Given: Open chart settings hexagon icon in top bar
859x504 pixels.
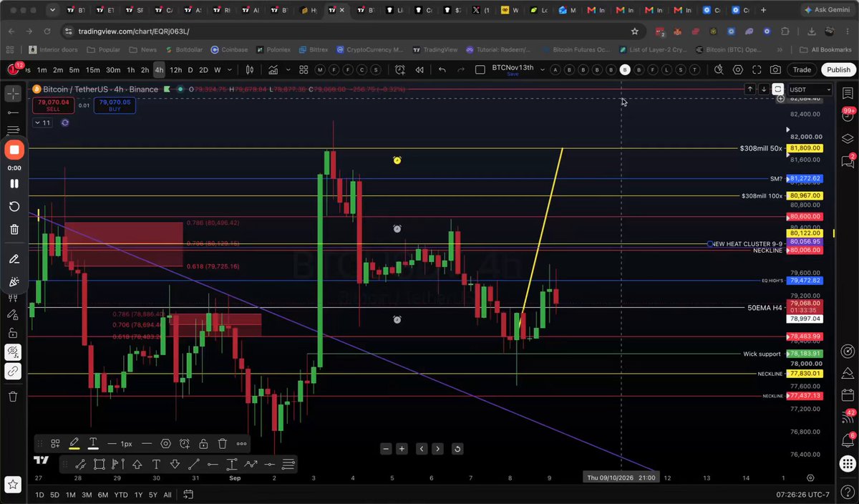Looking at the screenshot, I should [737, 69].
